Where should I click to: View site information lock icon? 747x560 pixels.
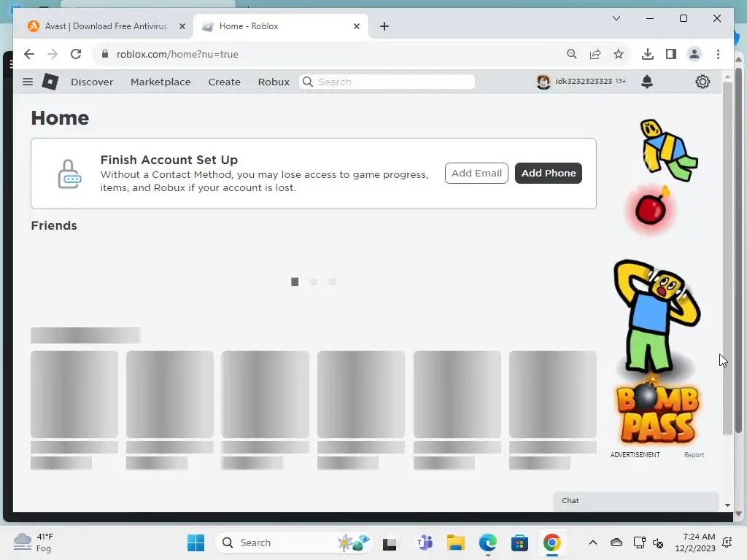pos(105,54)
